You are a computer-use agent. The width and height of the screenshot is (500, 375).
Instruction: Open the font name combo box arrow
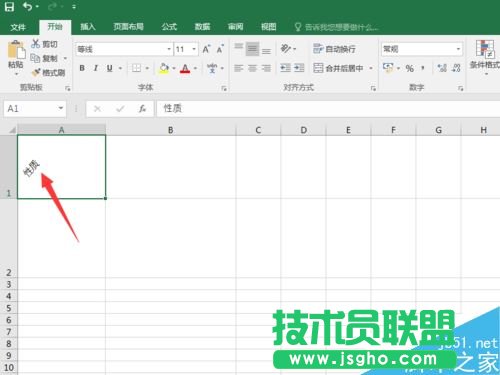169,49
